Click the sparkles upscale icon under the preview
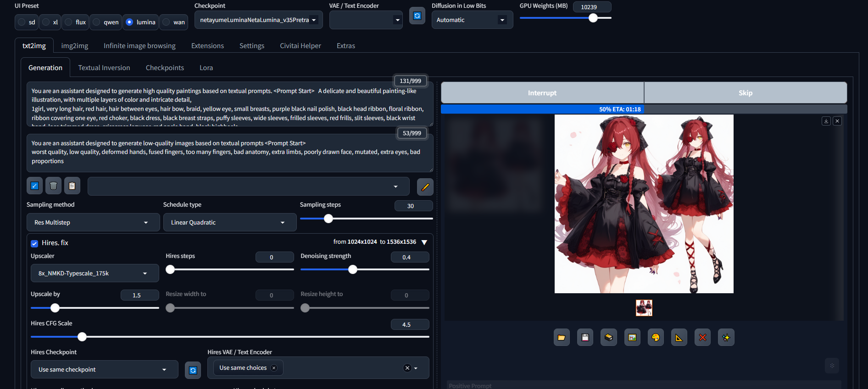The width and height of the screenshot is (868, 389). pos(726,338)
